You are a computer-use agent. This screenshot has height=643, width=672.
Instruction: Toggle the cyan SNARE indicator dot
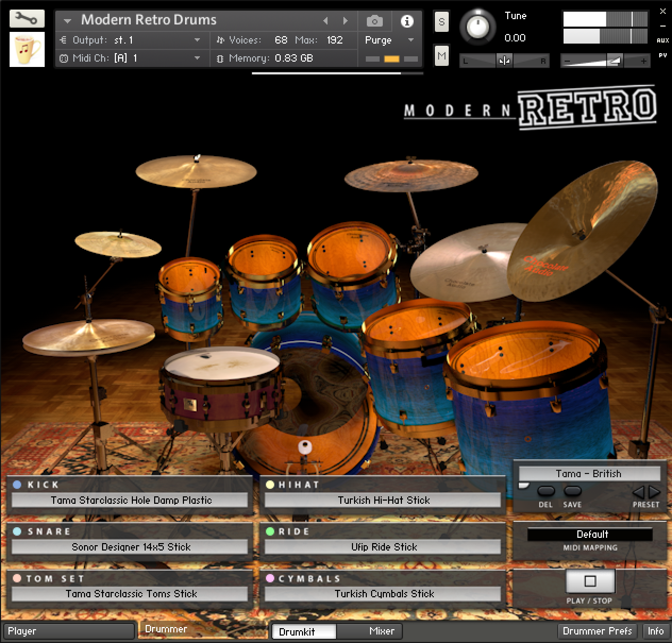pos(17,531)
